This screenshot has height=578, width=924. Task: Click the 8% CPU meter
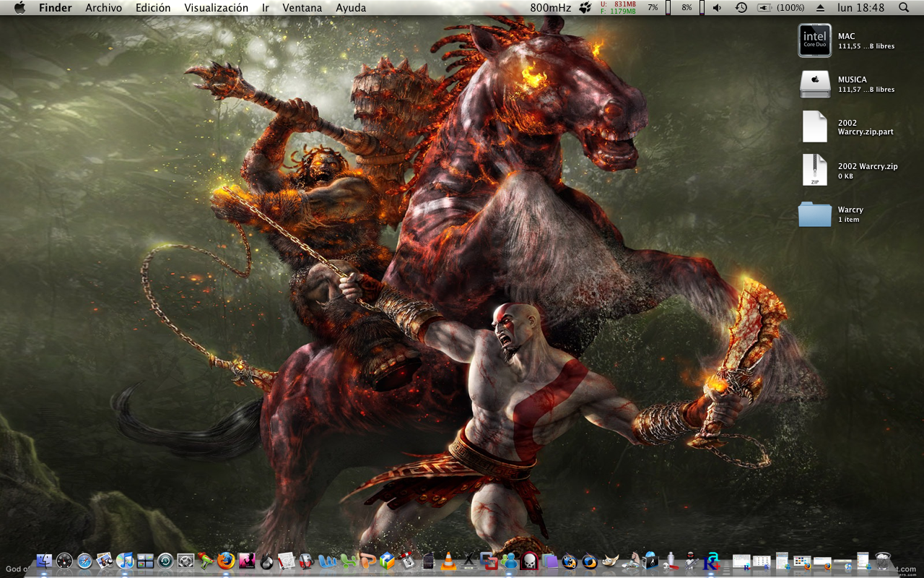tap(692, 8)
